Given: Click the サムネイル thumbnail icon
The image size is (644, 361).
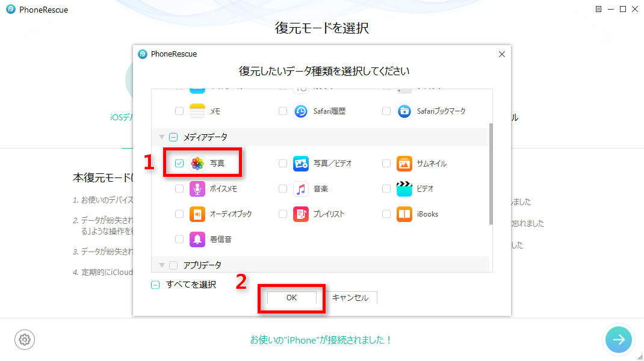Looking at the screenshot, I should (x=404, y=164).
